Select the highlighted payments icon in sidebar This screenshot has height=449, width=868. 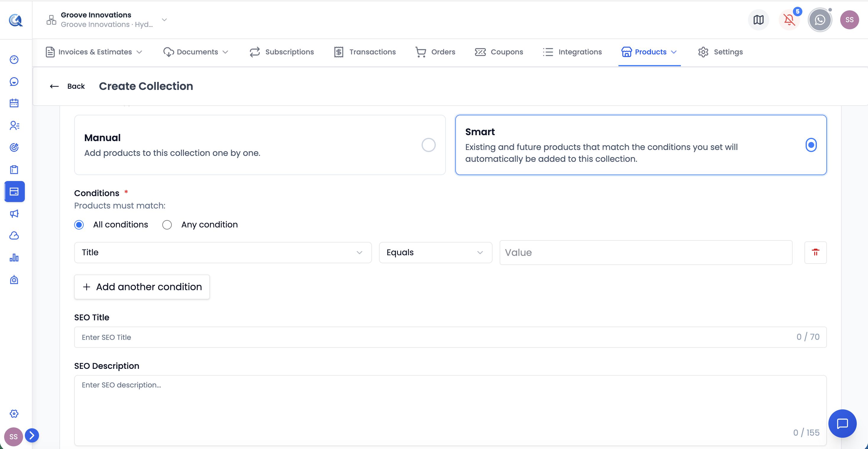[14, 191]
